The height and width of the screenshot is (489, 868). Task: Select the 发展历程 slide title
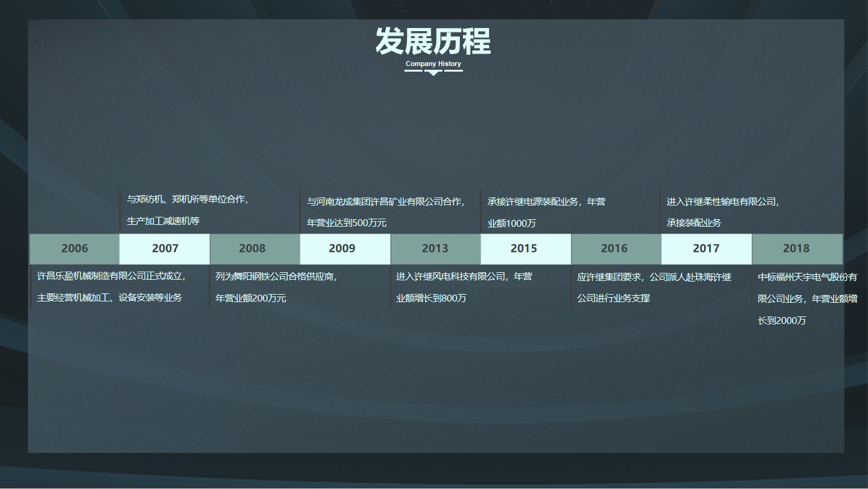click(433, 42)
